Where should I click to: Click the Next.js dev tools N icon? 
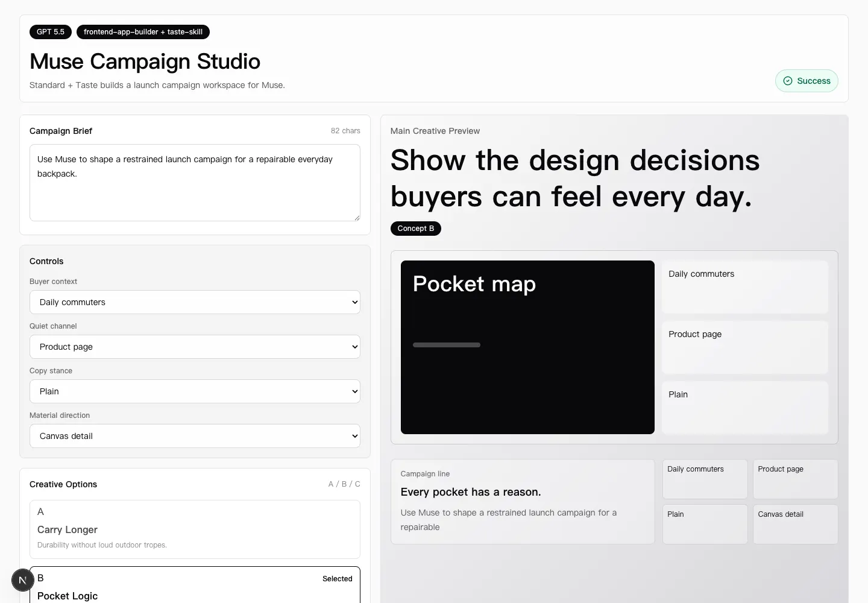[23, 580]
